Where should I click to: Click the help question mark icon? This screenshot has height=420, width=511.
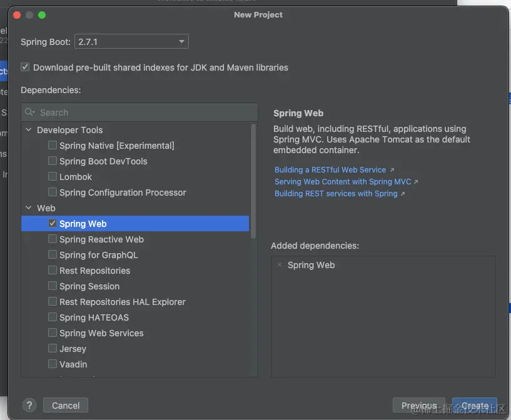tap(29, 406)
